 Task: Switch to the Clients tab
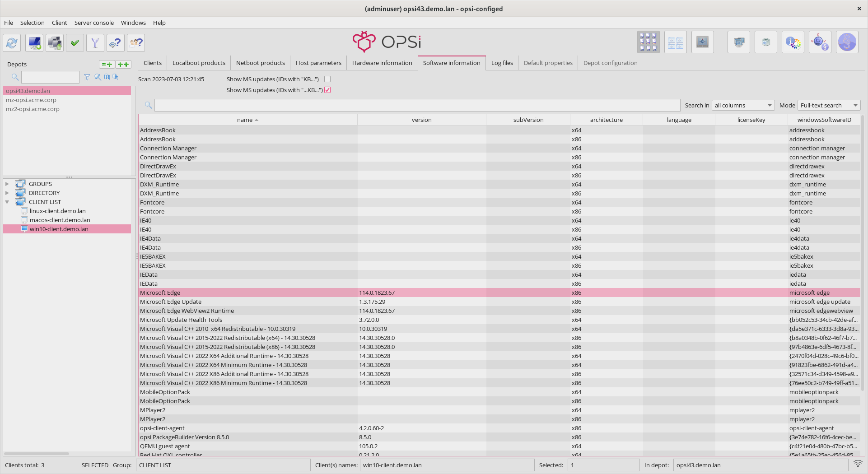pos(153,63)
